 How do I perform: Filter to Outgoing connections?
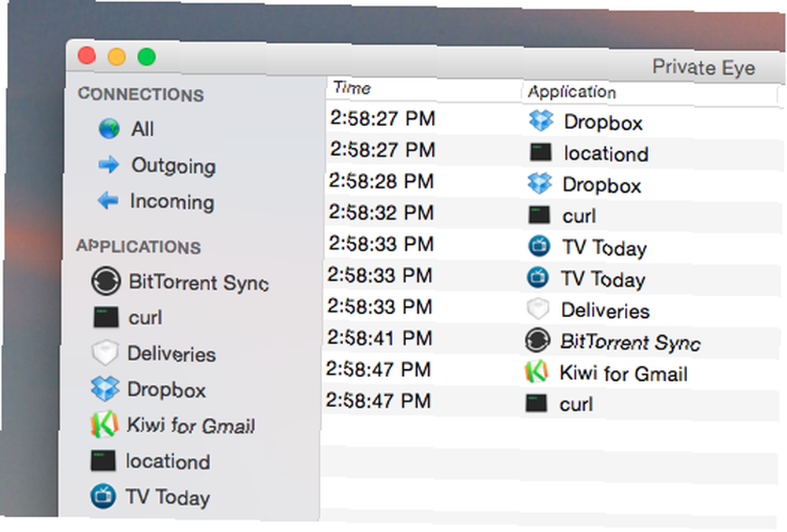point(173,165)
